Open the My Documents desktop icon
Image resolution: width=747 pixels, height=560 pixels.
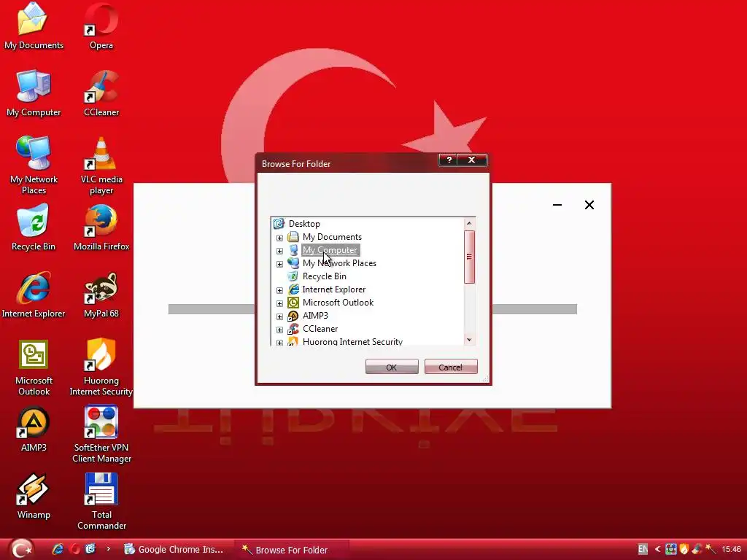click(x=34, y=26)
